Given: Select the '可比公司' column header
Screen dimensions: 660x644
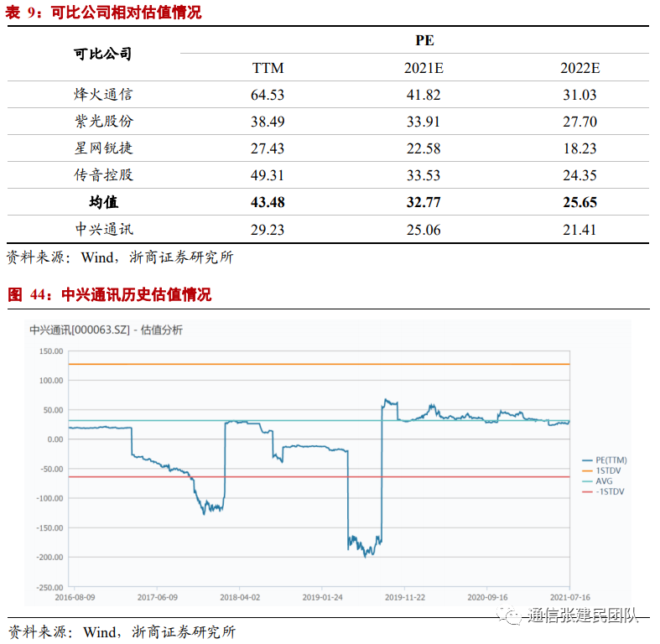Looking at the screenshot, I should (102, 54).
